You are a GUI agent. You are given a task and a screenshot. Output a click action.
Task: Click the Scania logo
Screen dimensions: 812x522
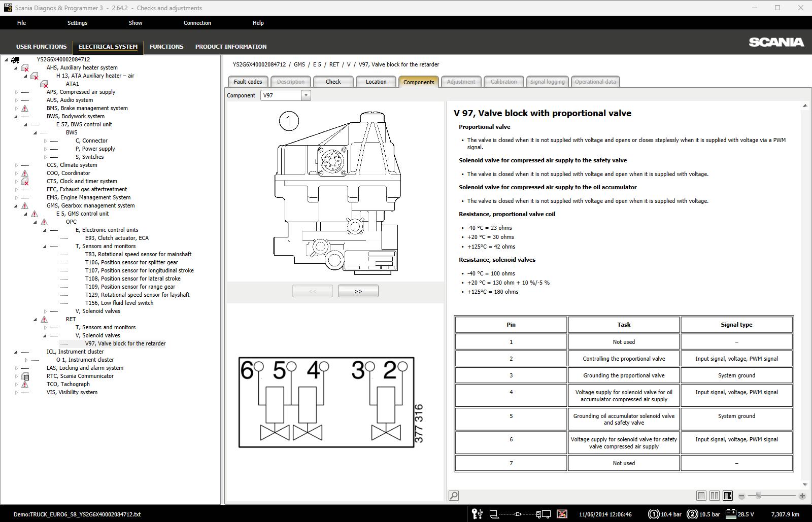click(776, 42)
